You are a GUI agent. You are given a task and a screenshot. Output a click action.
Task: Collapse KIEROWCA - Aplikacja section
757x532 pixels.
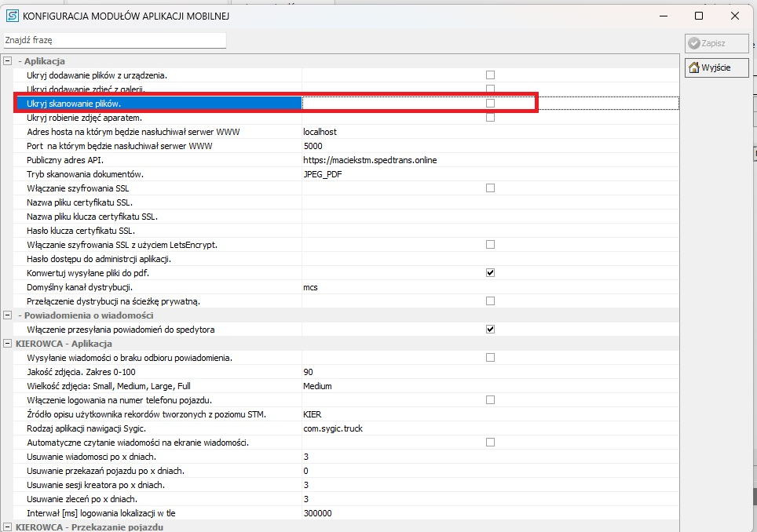[x=7, y=344]
